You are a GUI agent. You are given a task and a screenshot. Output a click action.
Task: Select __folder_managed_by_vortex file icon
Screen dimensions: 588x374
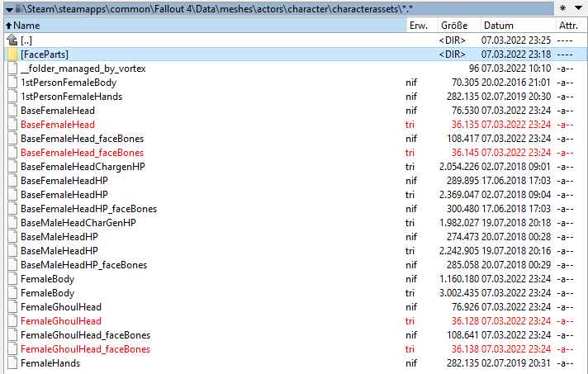(12, 69)
